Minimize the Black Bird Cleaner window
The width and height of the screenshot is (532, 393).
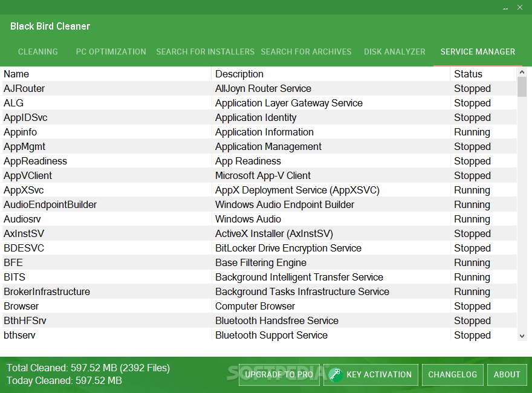[x=505, y=8]
